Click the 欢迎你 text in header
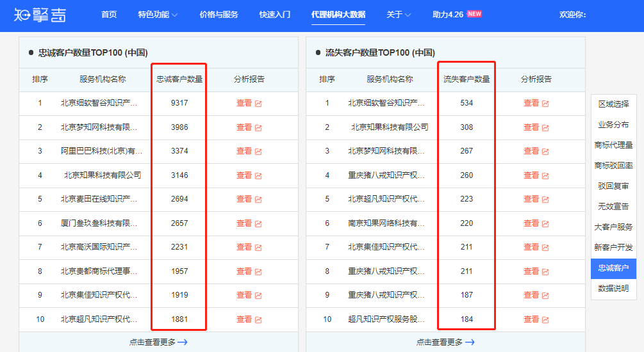This screenshot has height=352, width=644. 572,15
